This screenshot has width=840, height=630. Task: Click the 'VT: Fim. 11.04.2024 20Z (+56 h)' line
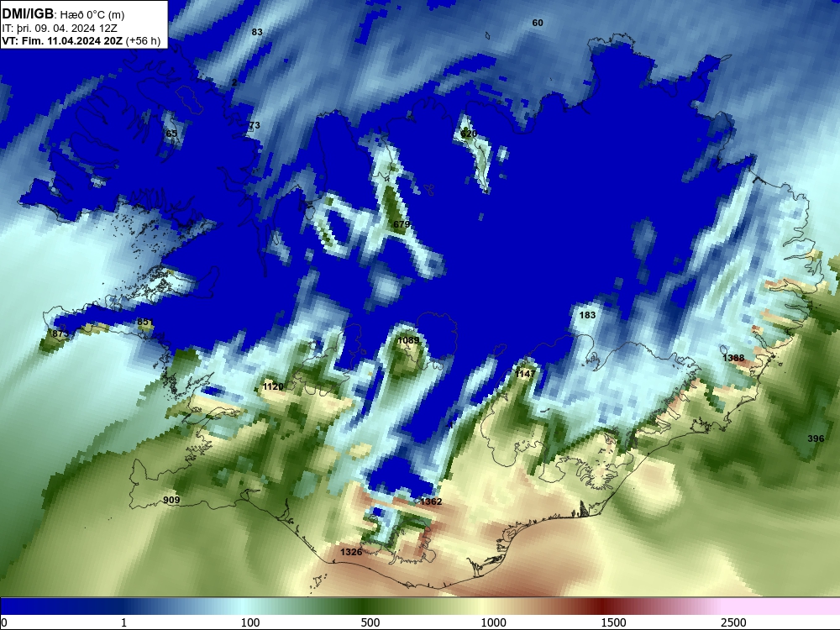click(x=81, y=40)
